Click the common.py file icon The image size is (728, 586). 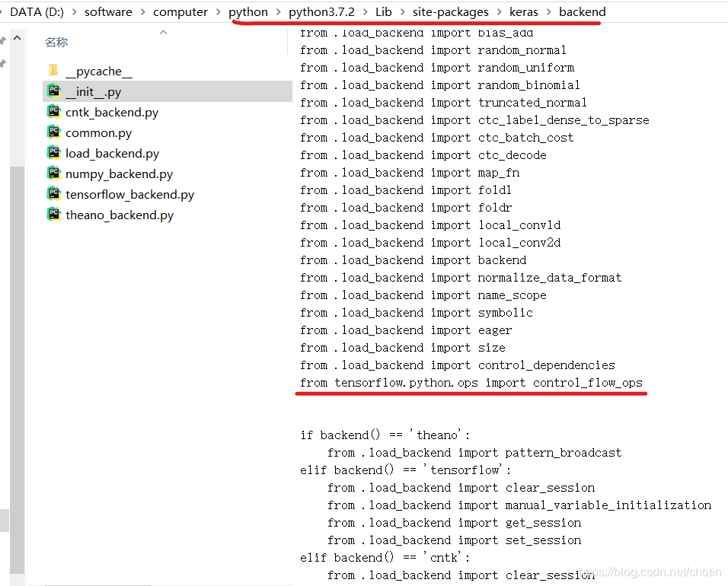click(x=54, y=132)
